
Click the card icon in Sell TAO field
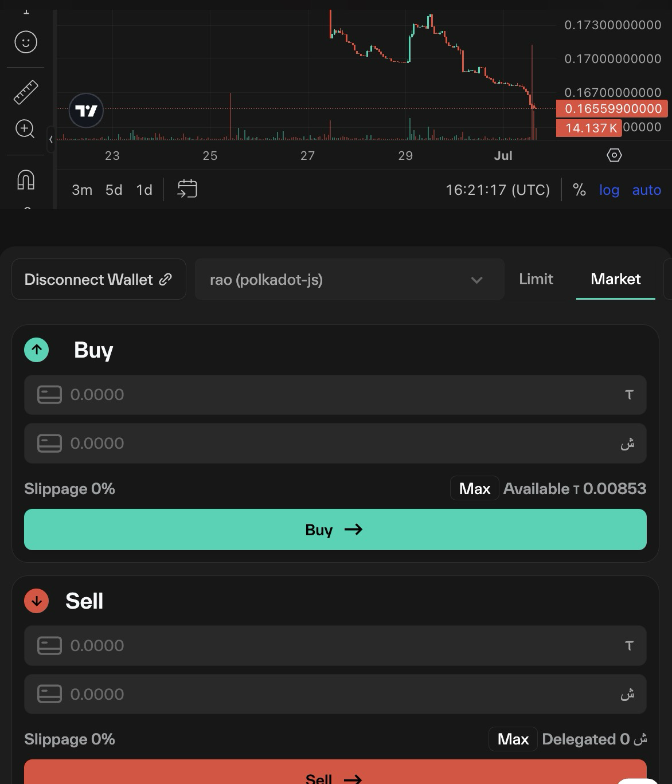(x=49, y=646)
